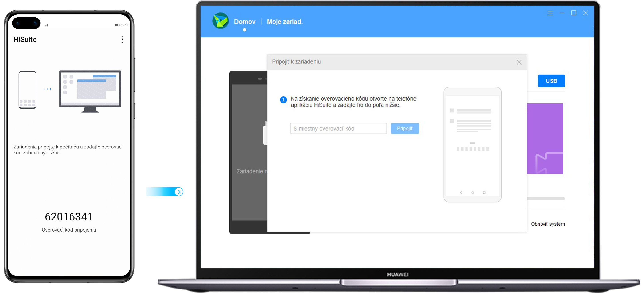Open the three-dot menu in phone HiSuite app
644x293 pixels.
tap(122, 39)
